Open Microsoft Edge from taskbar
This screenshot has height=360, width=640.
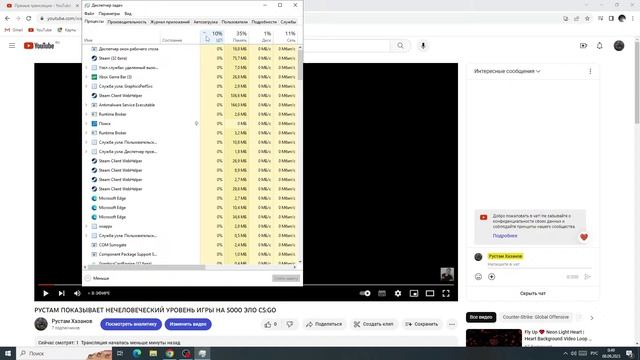pyautogui.click(x=137, y=353)
